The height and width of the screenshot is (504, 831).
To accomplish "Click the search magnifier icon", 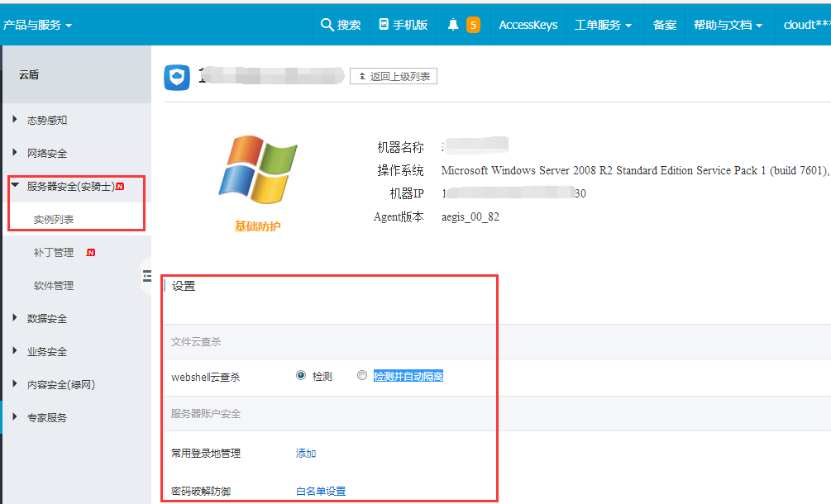I will click(327, 24).
